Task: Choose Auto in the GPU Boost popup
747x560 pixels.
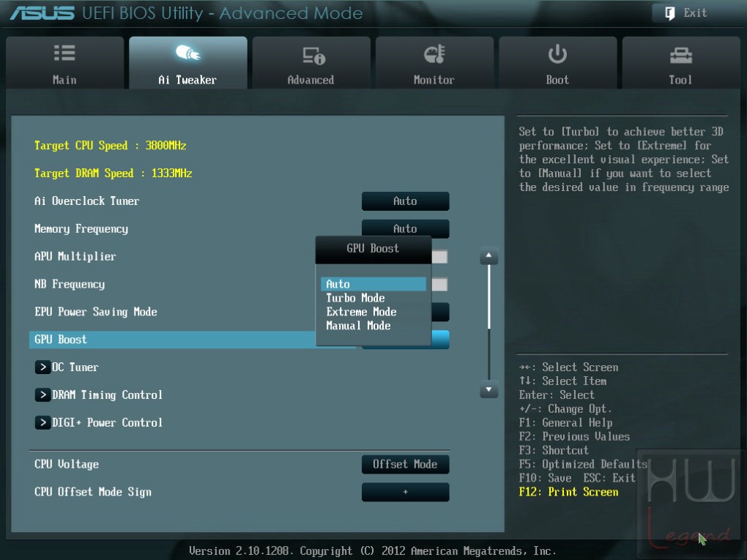Action: (x=373, y=284)
